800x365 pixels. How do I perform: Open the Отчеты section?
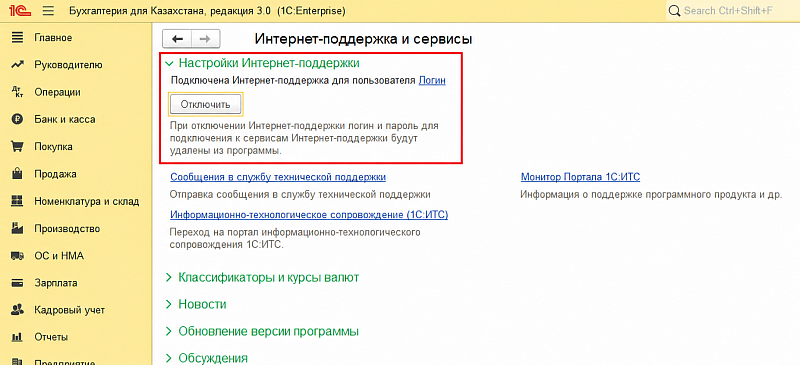[51, 337]
